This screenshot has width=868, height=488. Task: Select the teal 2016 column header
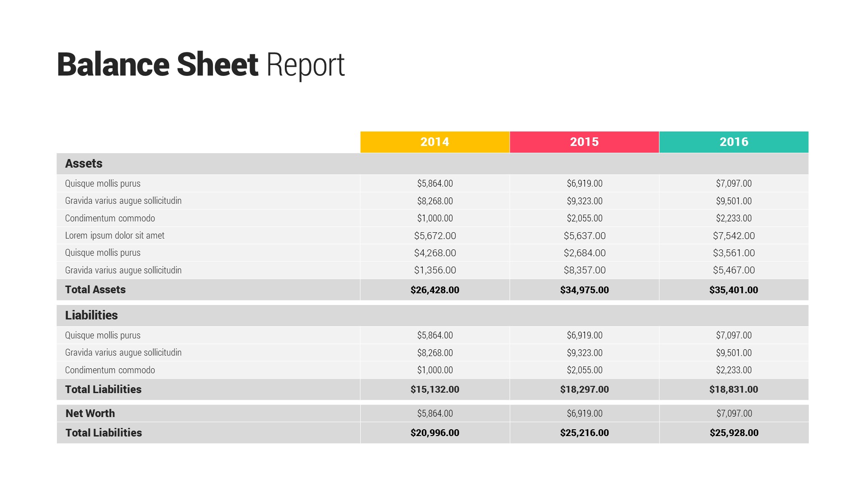pyautogui.click(x=734, y=142)
